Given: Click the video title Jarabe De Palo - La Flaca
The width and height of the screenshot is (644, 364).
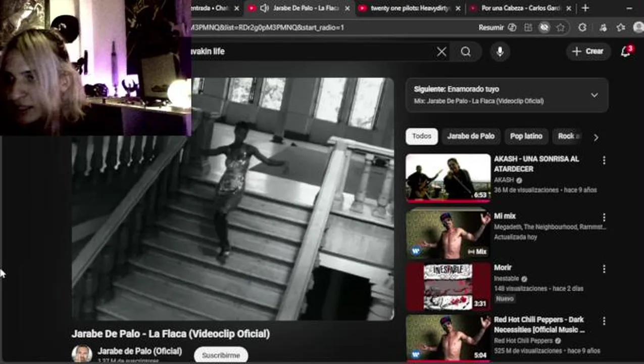Looking at the screenshot, I should point(170,334).
